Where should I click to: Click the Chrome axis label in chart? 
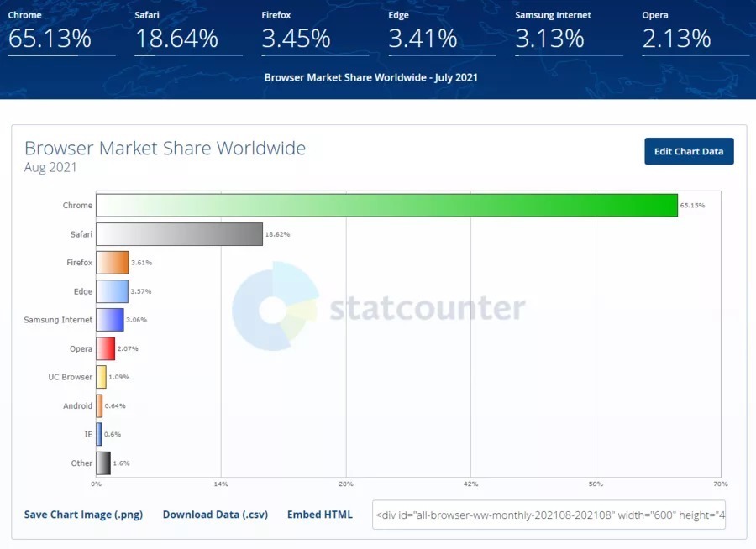point(77,206)
